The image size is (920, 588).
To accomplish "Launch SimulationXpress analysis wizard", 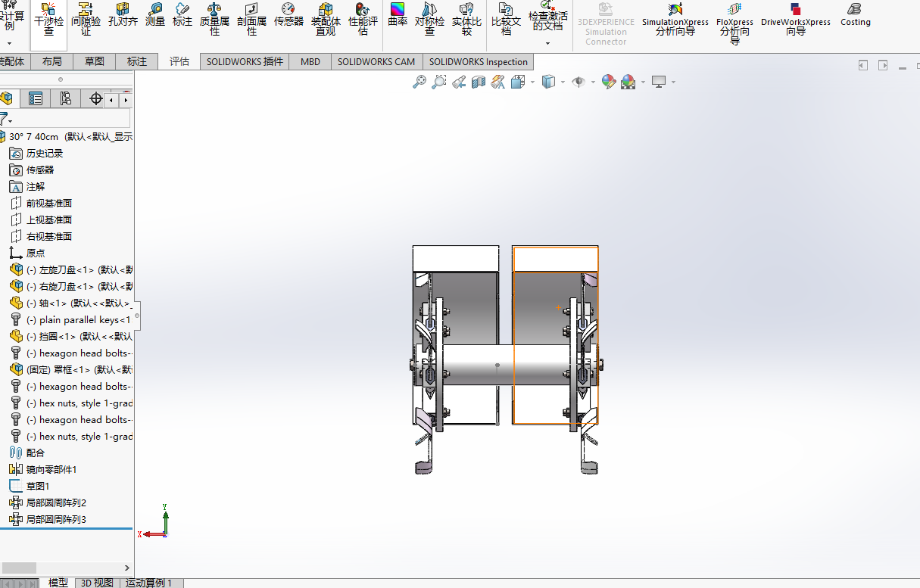I will [675, 20].
